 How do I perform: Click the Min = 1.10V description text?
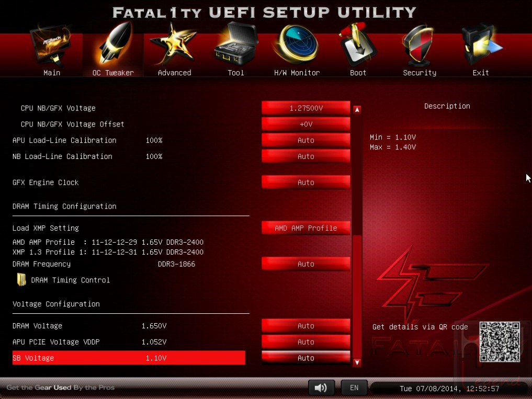pos(392,137)
